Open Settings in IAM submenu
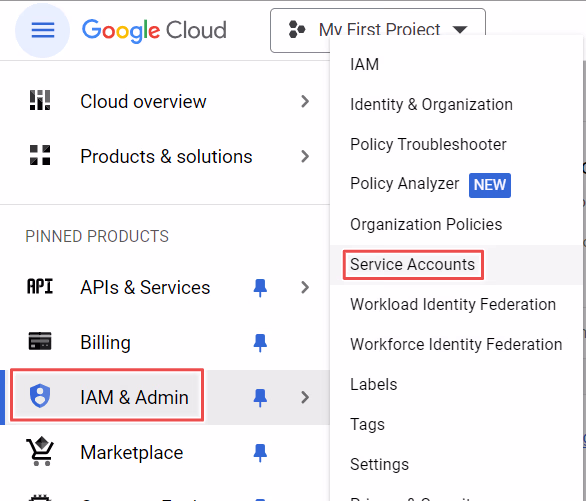The height and width of the screenshot is (501, 586). click(x=379, y=465)
